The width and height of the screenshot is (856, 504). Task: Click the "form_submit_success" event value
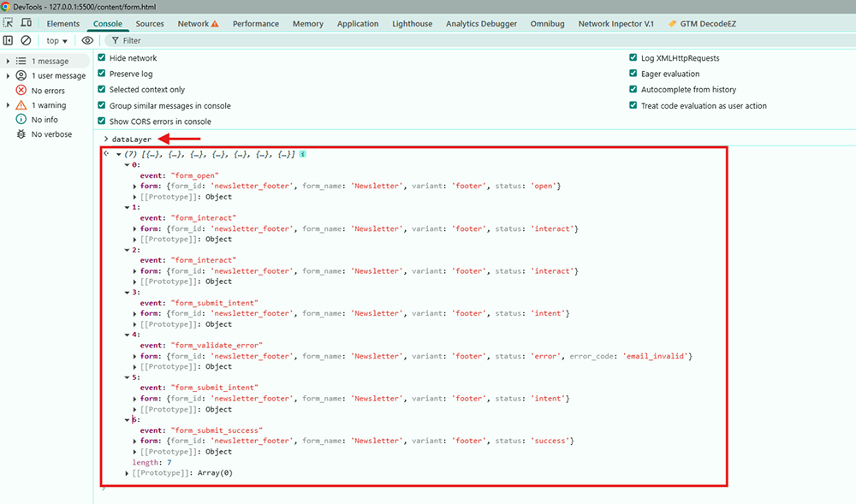coord(217,430)
